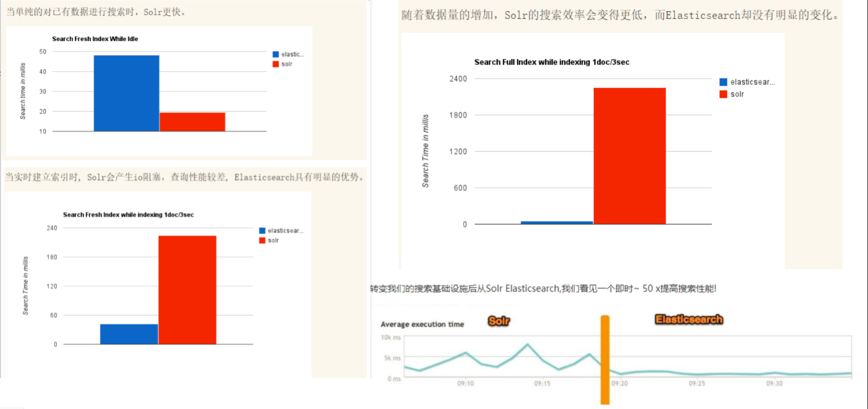
Task: Click red solr legend swatch in Full Index chart
Action: pos(723,94)
